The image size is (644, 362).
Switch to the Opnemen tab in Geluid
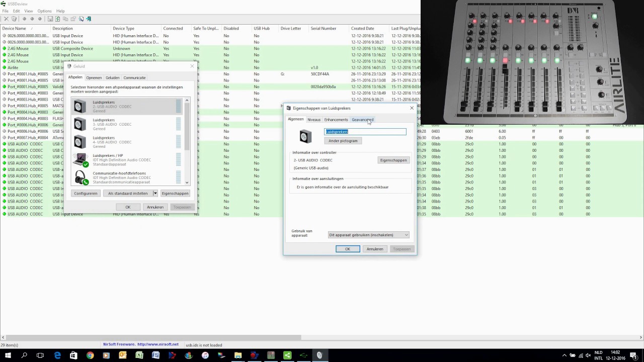(x=94, y=77)
